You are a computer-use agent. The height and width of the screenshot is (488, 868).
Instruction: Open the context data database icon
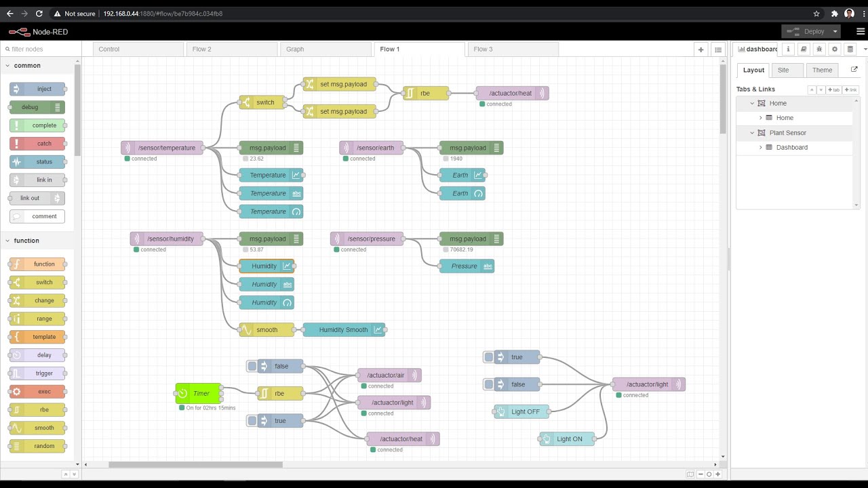[x=850, y=49]
